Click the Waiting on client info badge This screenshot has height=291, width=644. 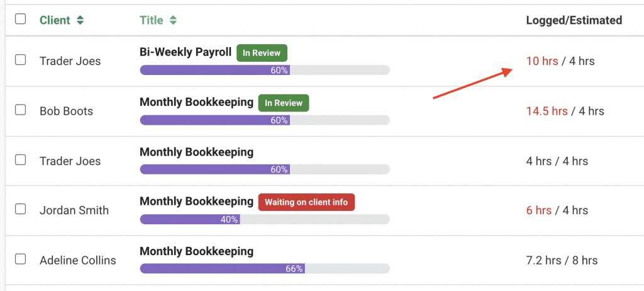pos(306,202)
